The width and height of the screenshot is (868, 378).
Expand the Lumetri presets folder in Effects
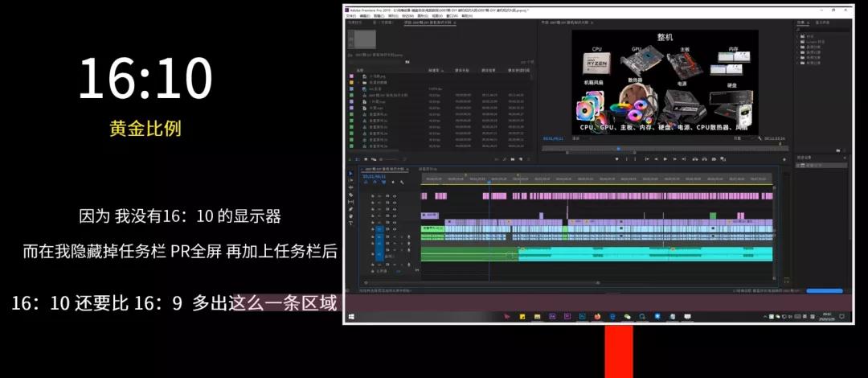[798, 42]
